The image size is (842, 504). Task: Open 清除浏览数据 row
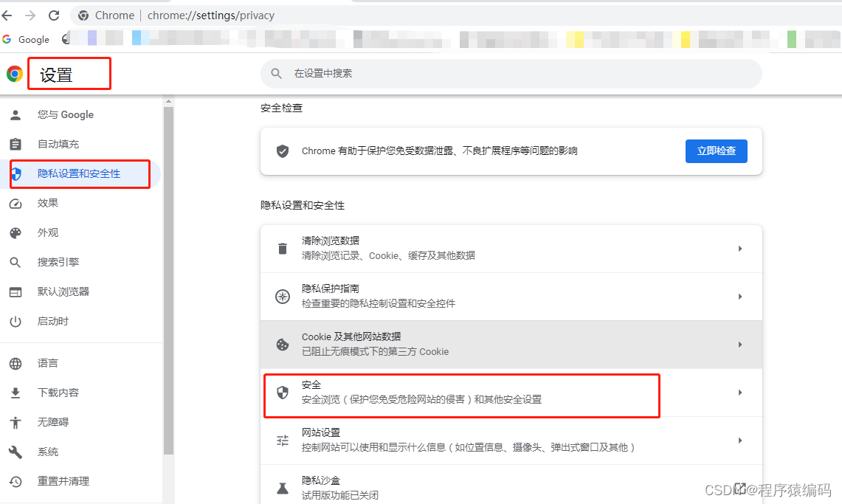click(x=511, y=249)
